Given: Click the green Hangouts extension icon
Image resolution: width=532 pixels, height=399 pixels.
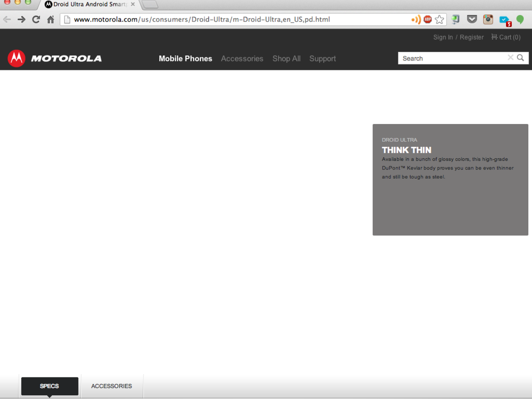Looking at the screenshot, I should pos(520,20).
